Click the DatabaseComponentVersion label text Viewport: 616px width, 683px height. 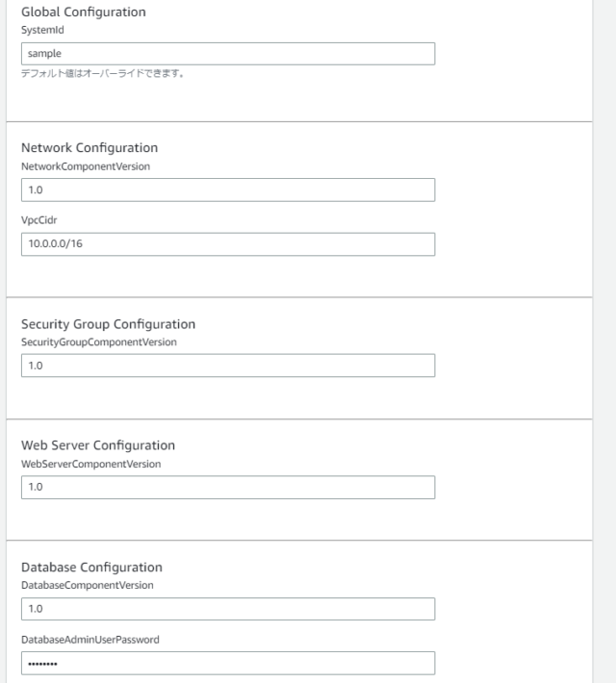88,586
